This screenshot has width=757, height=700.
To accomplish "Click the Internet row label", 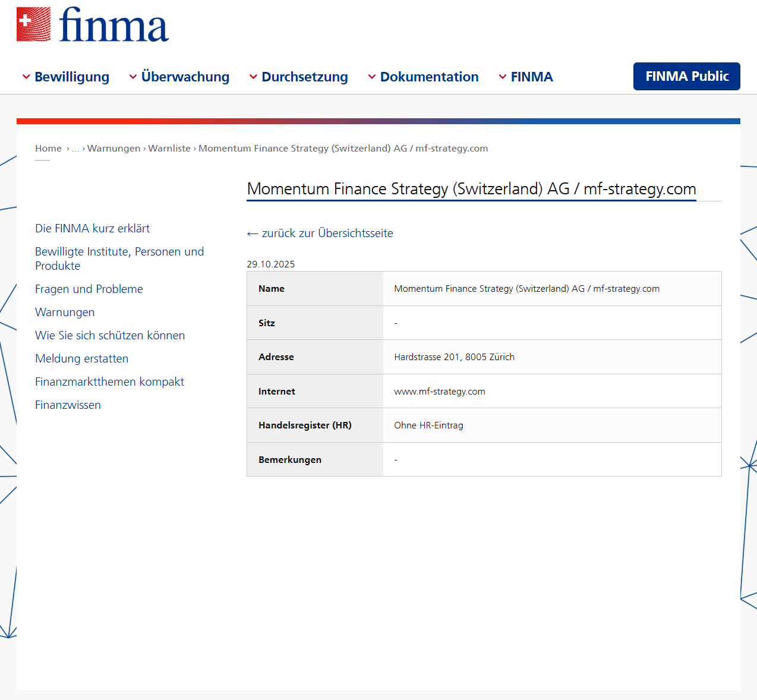I will (x=277, y=392).
